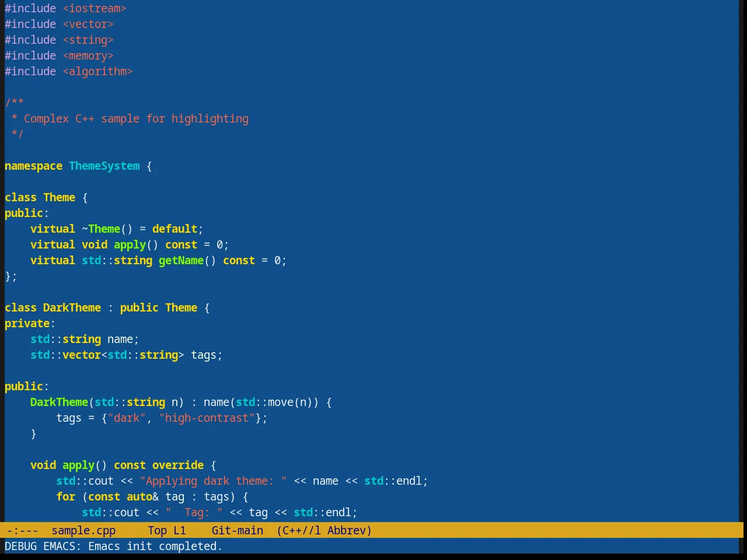
Task: Click the Abbrev minor mode indicator
Action: pyautogui.click(x=350, y=530)
